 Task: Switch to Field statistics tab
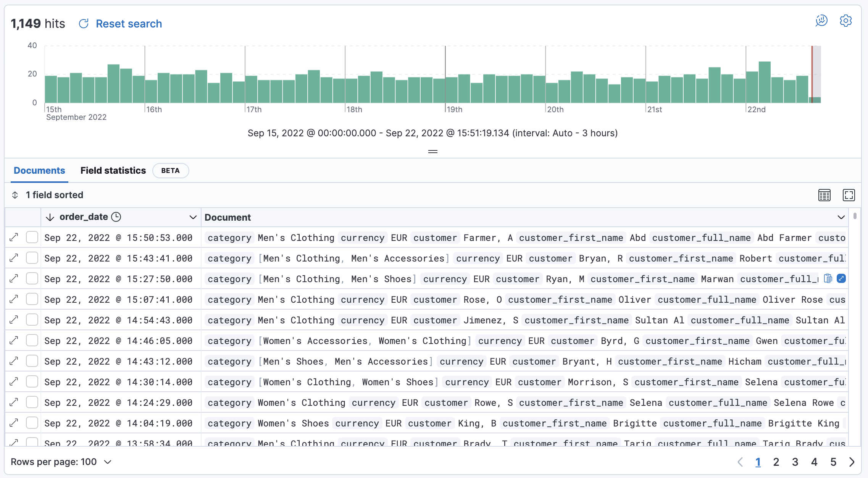pyautogui.click(x=113, y=171)
